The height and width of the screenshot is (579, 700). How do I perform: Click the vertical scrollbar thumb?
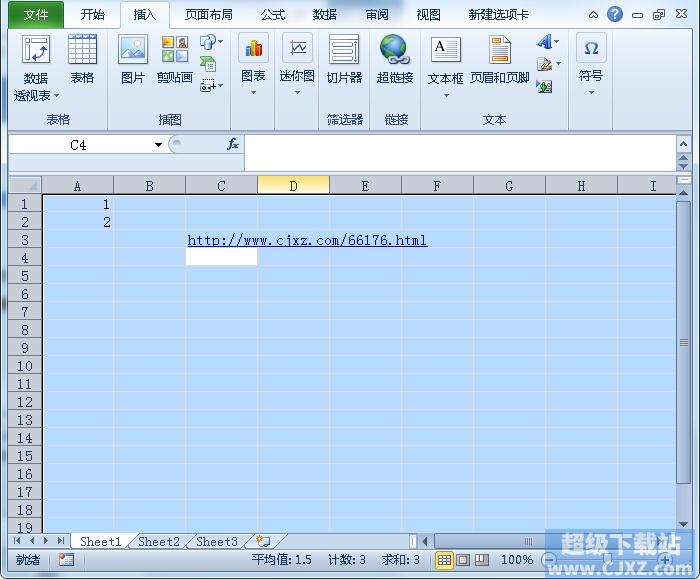[683, 342]
